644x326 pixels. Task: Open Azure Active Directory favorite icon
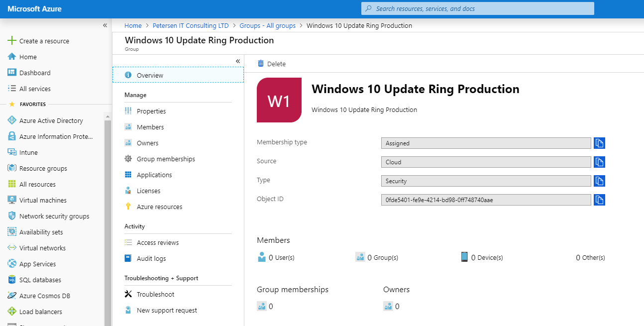tap(12, 120)
